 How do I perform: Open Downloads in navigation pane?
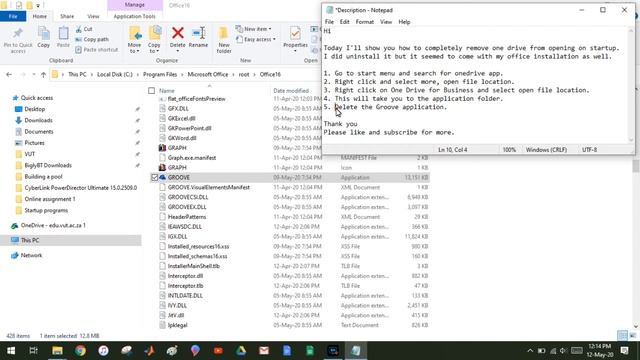[38, 120]
